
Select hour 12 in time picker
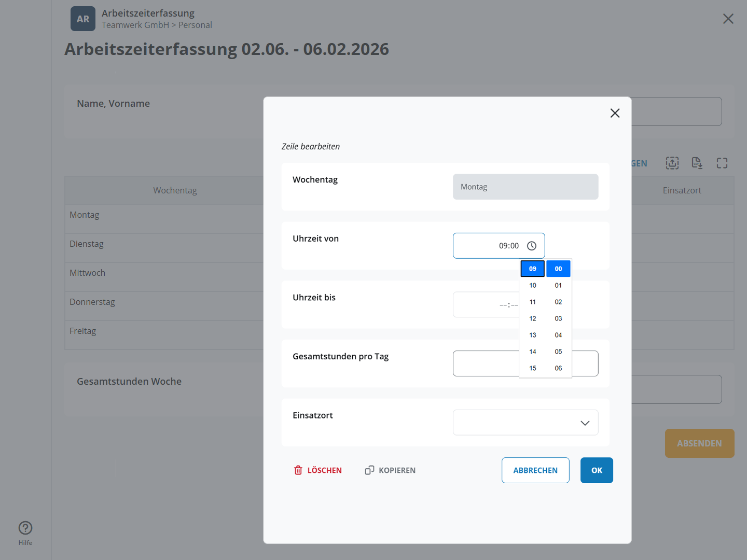(533, 318)
